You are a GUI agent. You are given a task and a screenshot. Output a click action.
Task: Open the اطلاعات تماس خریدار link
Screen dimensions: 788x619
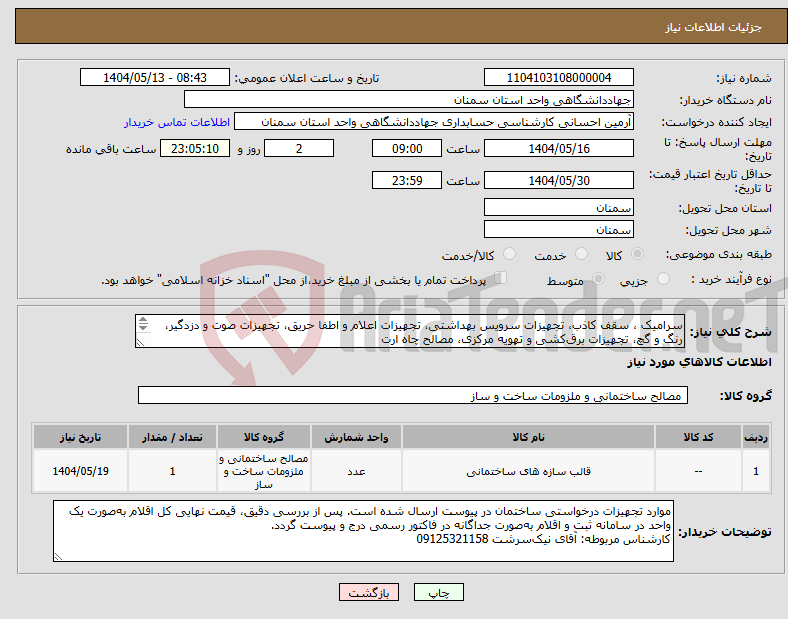pos(177,122)
